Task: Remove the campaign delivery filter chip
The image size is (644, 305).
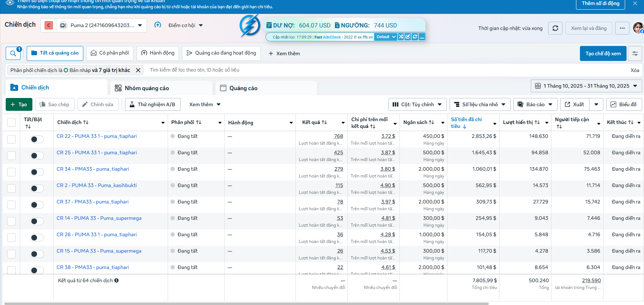Action: click(138, 70)
